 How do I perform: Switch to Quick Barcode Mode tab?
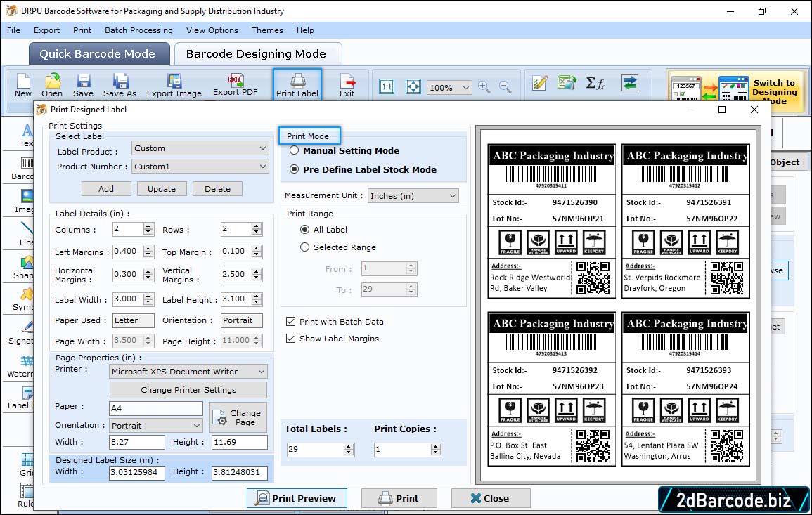99,54
